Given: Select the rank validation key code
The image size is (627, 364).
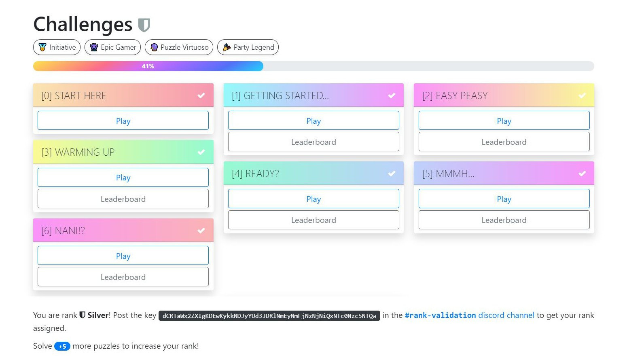Looking at the screenshot, I should [269, 315].
